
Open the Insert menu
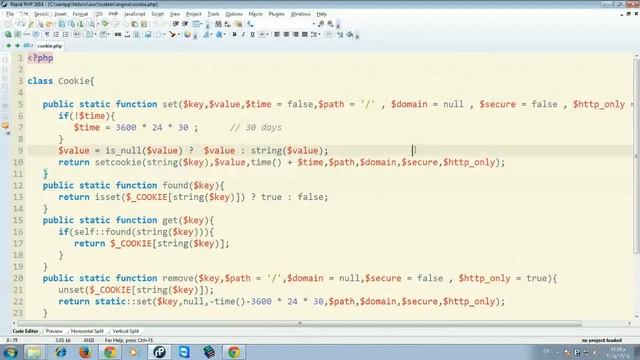[x=60, y=14]
